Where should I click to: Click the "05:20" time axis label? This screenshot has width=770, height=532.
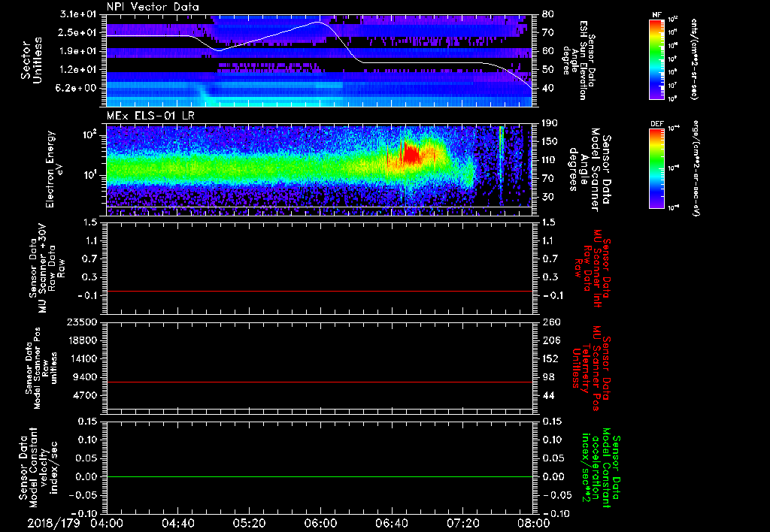point(249,523)
